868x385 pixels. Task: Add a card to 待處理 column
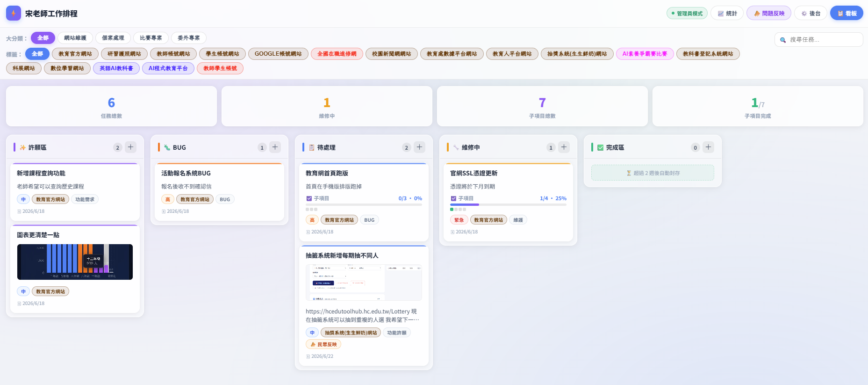(420, 147)
